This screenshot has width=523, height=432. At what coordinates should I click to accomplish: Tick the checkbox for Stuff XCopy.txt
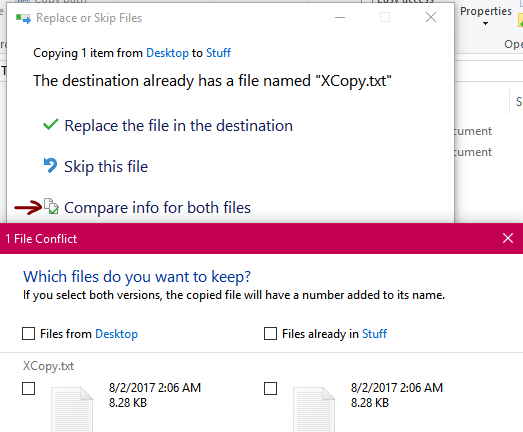270,388
